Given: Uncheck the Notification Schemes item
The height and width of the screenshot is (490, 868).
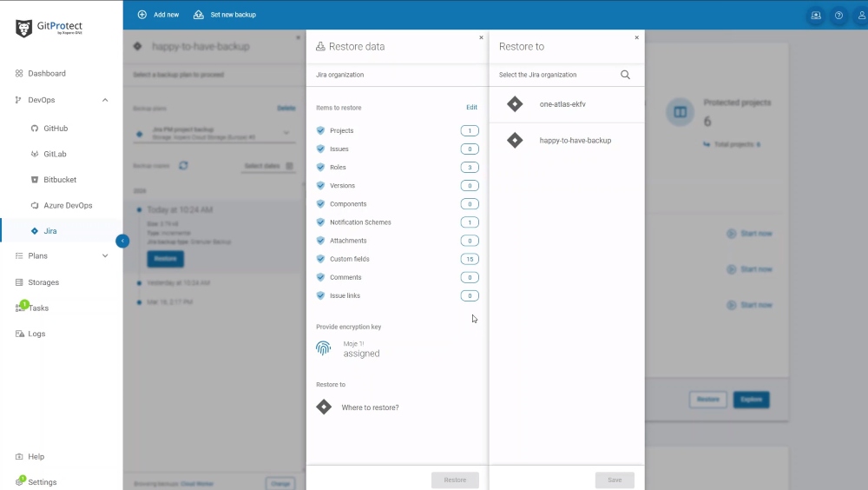Looking at the screenshot, I should click(320, 222).
